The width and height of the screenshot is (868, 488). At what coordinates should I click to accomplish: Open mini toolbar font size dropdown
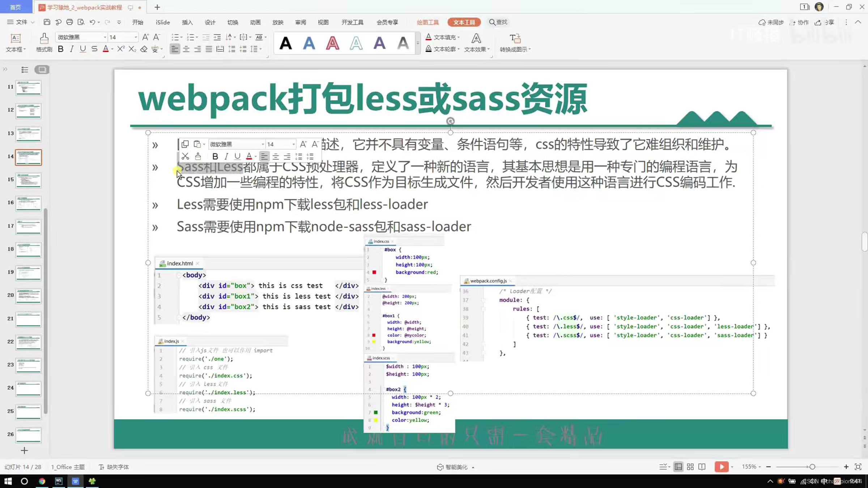[293, 144]
